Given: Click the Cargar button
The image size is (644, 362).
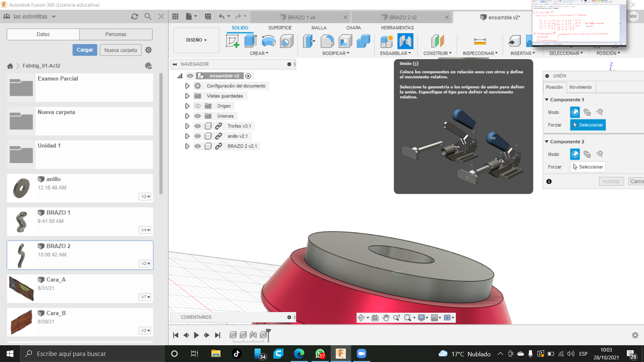Looking at the screenshot, I should [x=85, y=50].
